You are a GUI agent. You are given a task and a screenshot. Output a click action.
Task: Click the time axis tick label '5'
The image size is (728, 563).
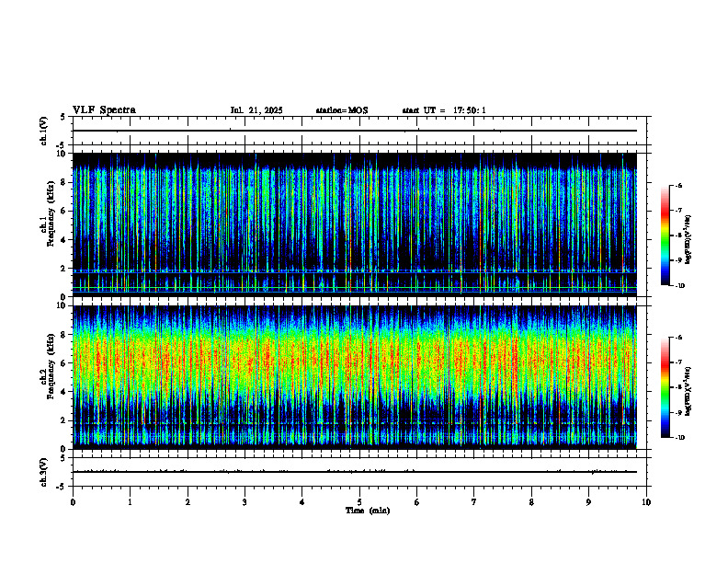pyautogui.click(x=359, y=502)
